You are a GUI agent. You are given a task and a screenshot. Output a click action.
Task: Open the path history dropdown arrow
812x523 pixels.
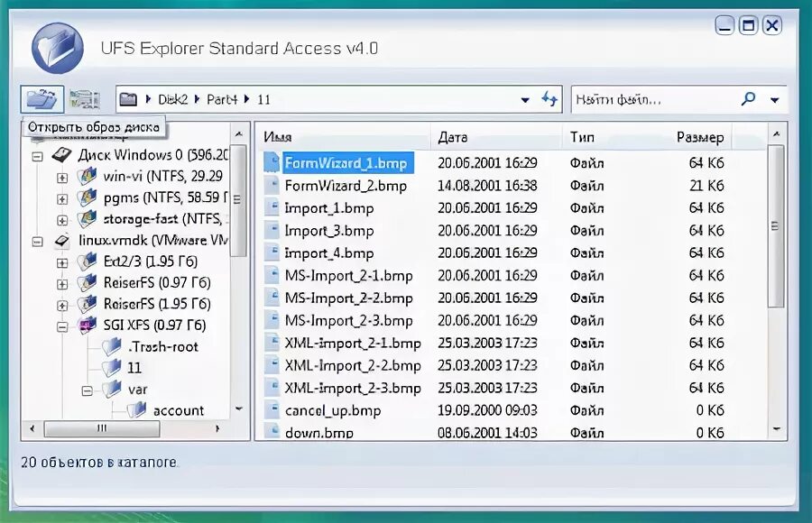525,99
